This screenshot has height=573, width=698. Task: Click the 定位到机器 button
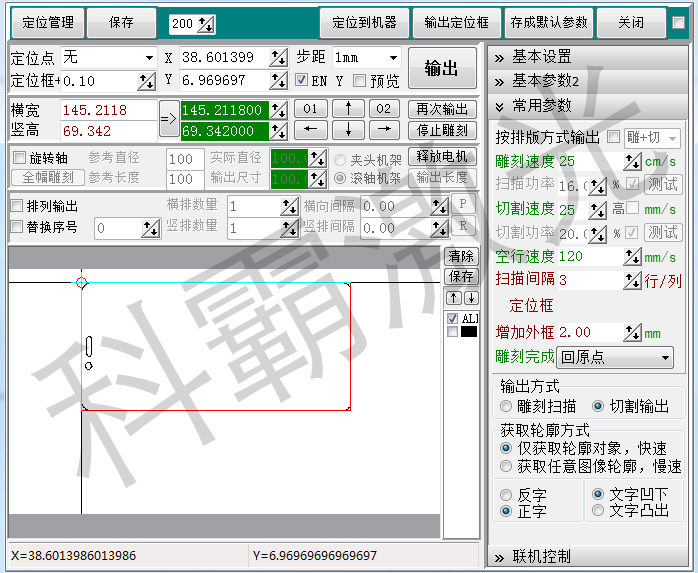point(364,22)
